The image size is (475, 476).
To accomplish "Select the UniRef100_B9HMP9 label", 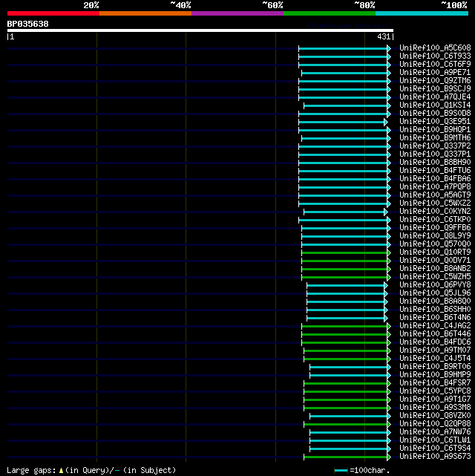I will 435,375.
